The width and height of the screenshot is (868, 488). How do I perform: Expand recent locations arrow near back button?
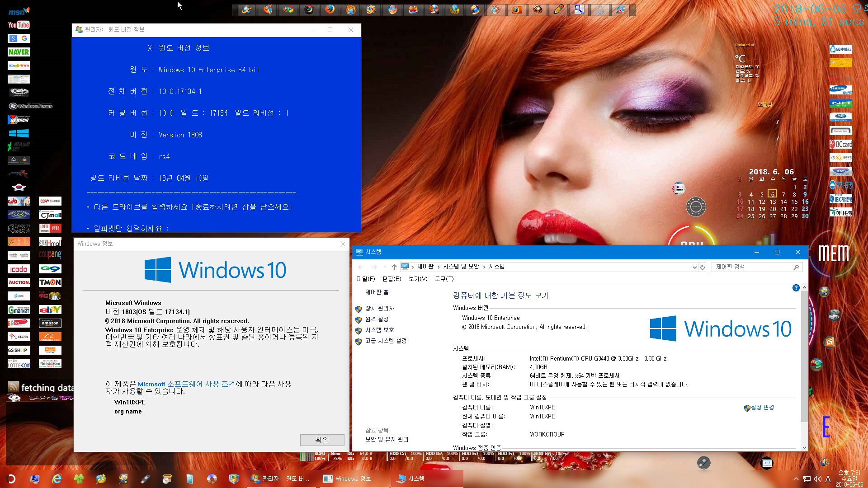[x=385, y=267]
